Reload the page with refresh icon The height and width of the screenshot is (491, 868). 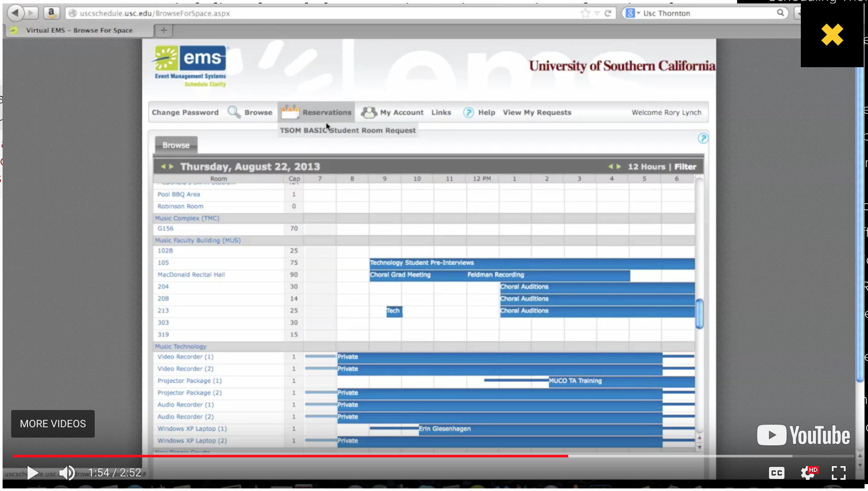tap(608, 13)
